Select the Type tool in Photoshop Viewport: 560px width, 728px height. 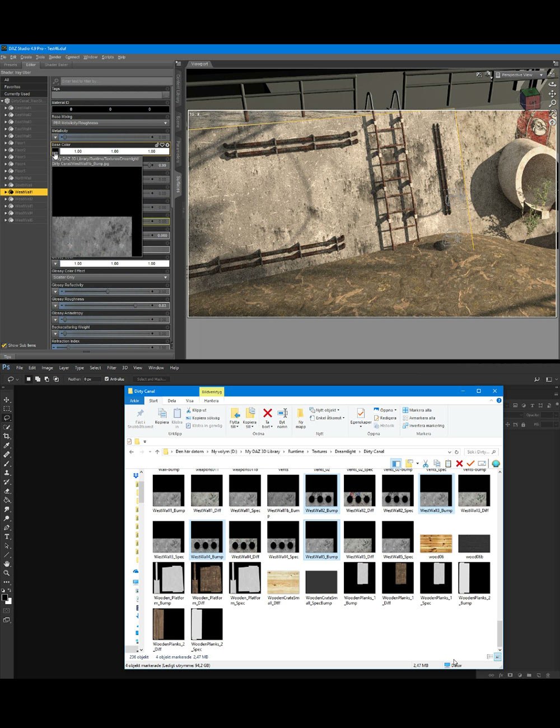(x=7, y=536)
